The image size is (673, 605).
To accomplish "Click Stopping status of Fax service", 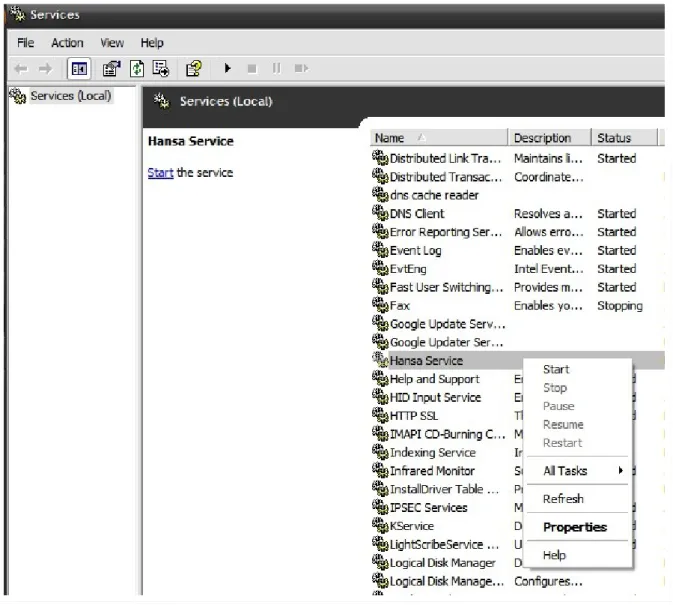I will point(620,306).
